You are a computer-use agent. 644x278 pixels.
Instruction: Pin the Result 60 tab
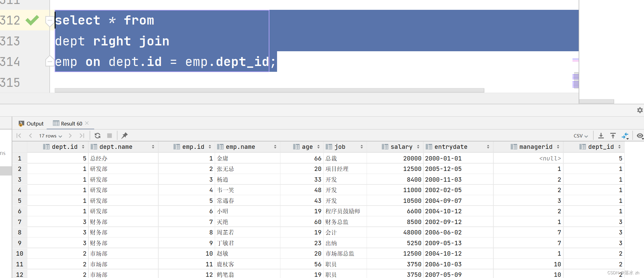125,136
